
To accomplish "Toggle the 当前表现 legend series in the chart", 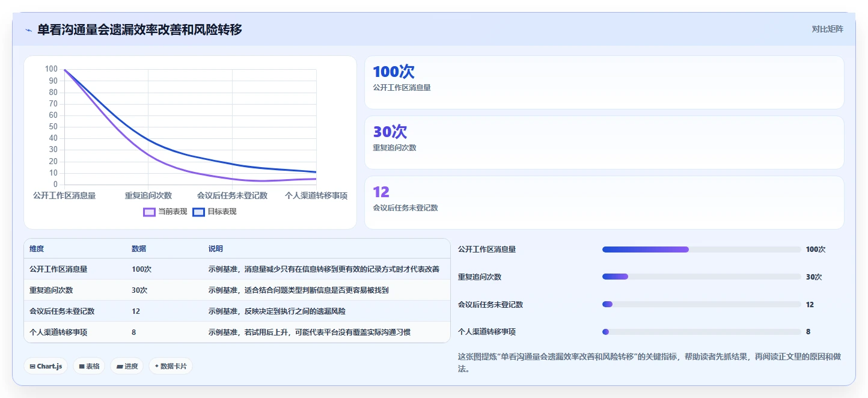I will [x=165, y=212].
